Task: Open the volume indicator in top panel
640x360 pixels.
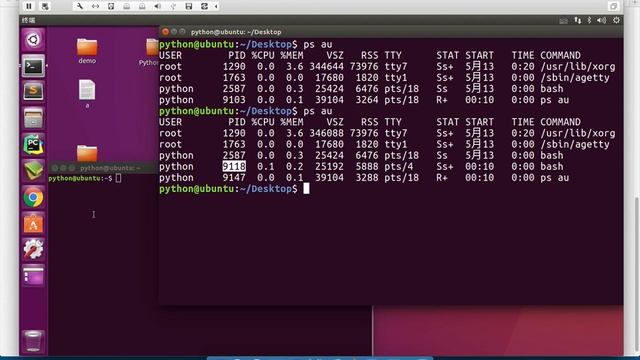Action: pyautogui.click(x=602, y=20)
